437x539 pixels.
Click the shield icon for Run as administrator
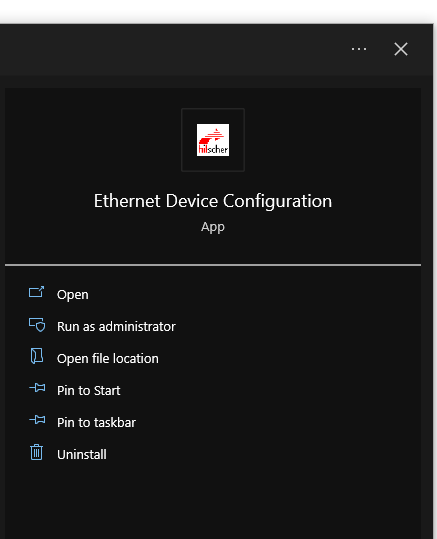[x=37, y=324]
